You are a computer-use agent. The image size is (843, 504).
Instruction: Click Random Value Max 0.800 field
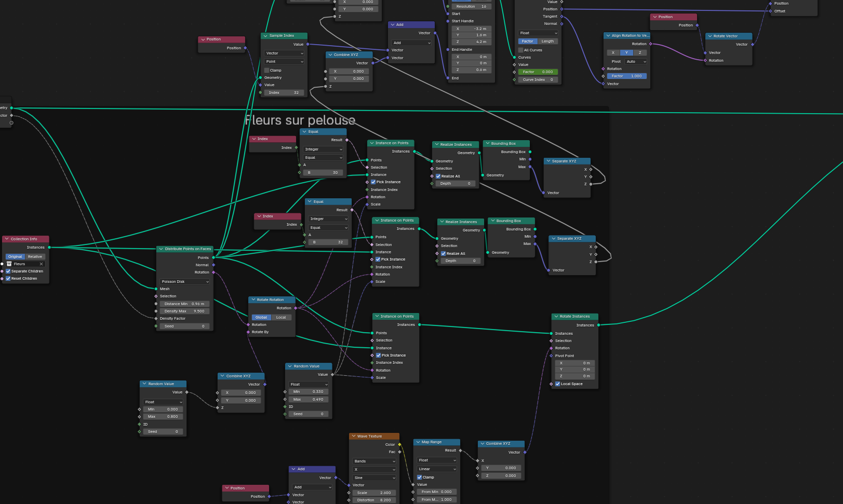(x=163, y=416)
